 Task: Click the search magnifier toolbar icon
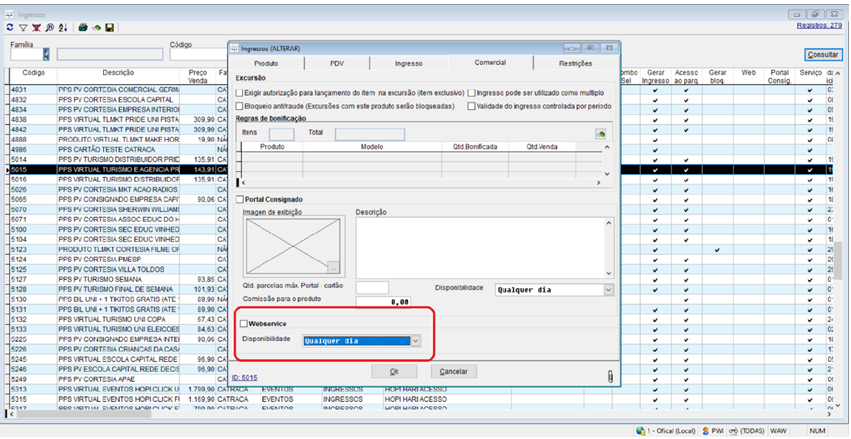pos(49,27)
